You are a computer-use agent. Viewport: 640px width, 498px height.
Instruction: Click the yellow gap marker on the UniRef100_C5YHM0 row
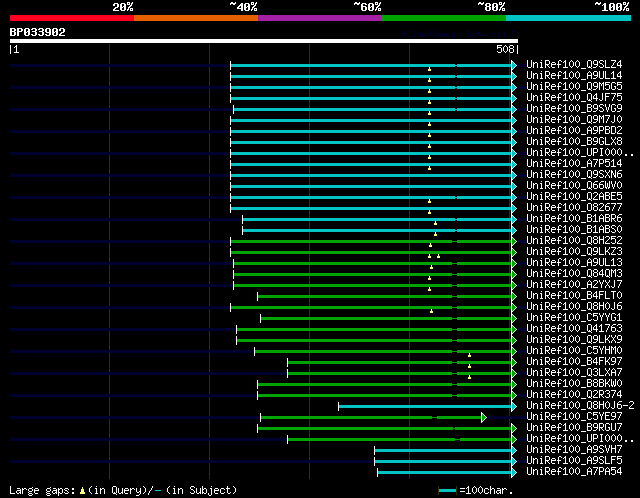click(469, 355)
